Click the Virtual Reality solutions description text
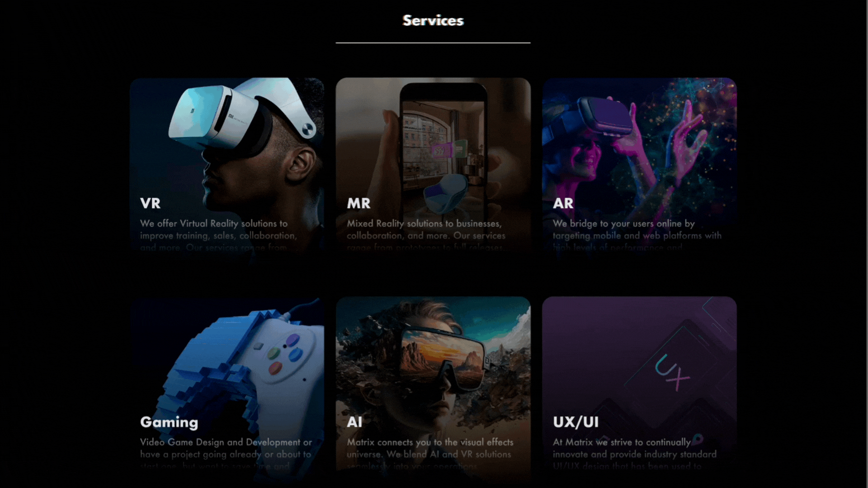 point(219,235)
